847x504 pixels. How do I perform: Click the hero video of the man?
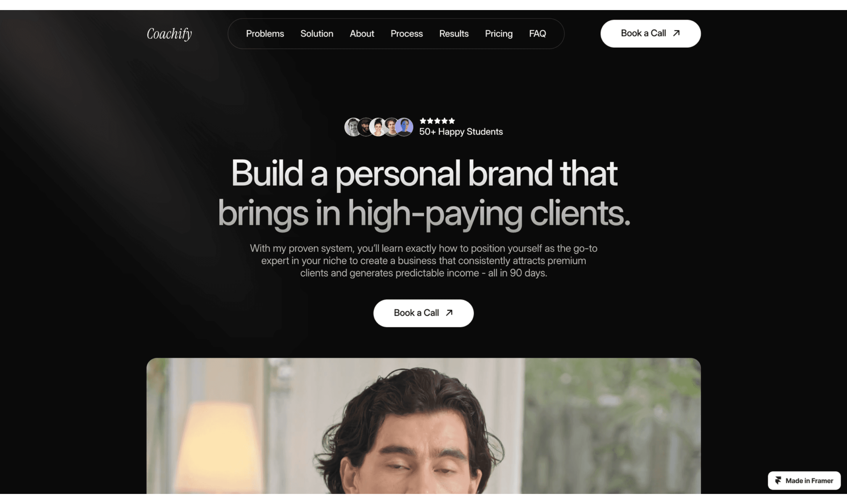423,426
